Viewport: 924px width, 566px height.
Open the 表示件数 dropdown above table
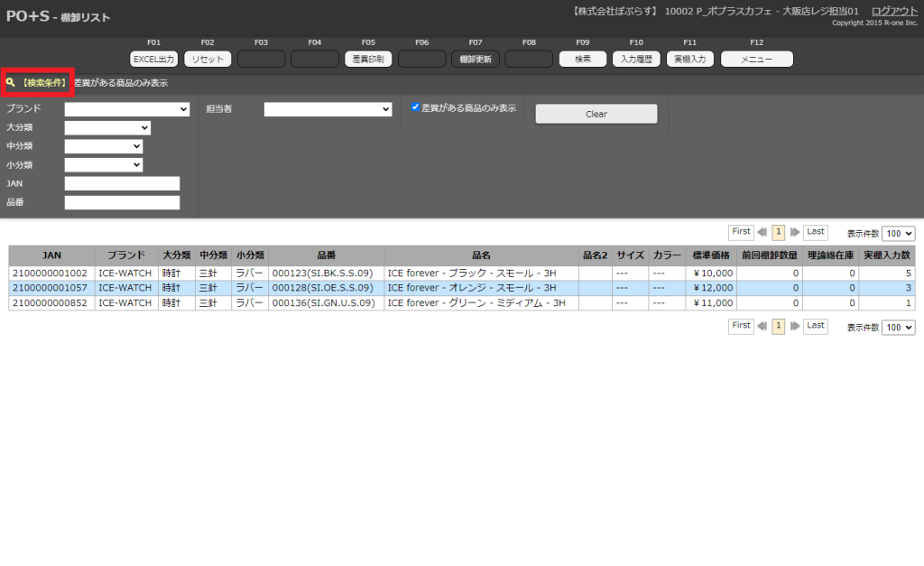click(x=898, y=233)
